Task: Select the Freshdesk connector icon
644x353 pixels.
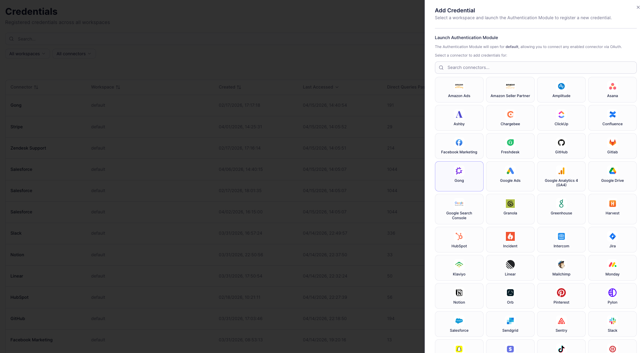Action: [x=510, y=142]
